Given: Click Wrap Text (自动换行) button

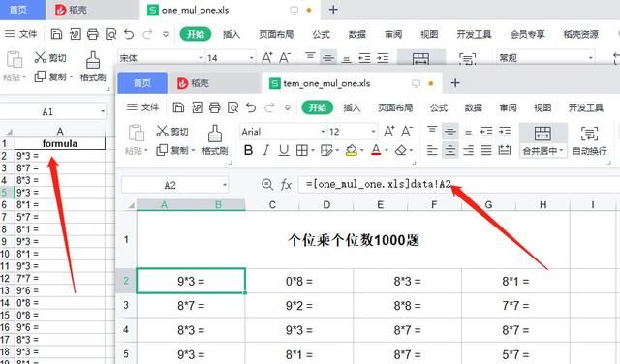Looking at the screenshot, I should pos(589,140).
